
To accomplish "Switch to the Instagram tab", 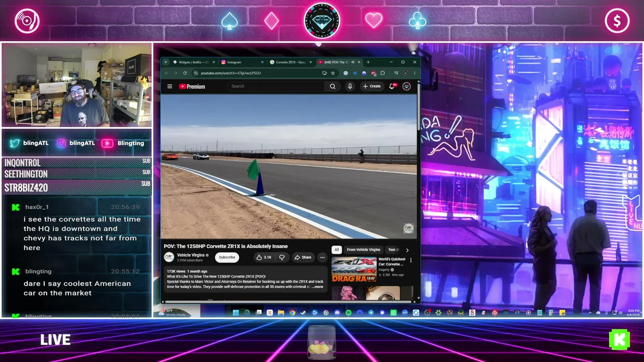I will (x=242, y=62).
